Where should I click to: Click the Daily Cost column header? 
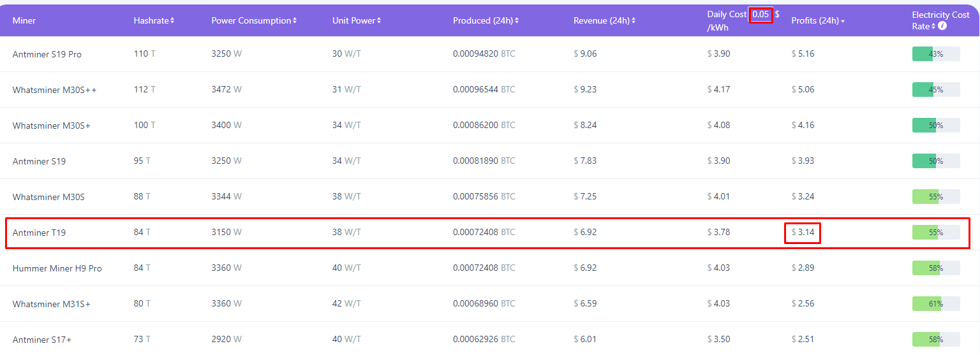tap(726, 15)
